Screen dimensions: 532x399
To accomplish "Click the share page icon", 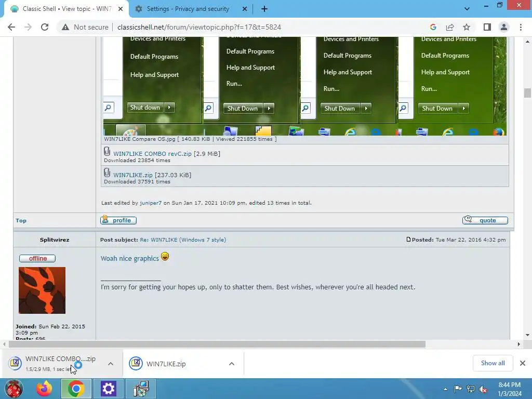I will 450,27.
